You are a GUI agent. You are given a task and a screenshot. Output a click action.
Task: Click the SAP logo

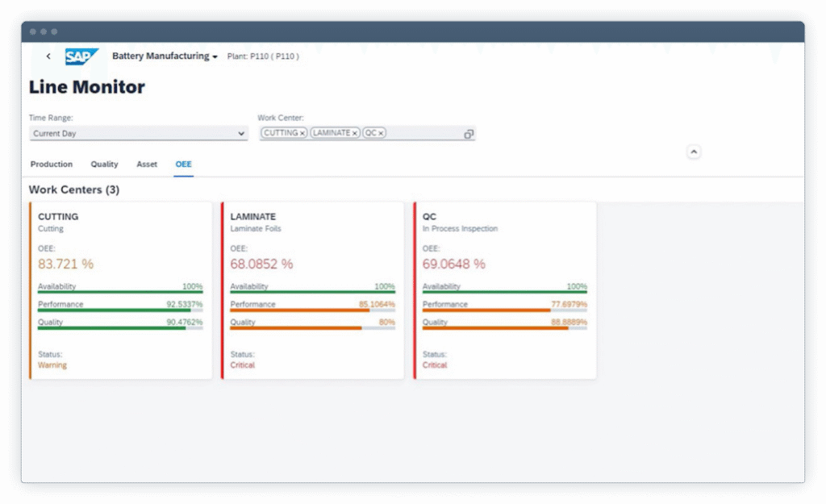coord(81,56)
